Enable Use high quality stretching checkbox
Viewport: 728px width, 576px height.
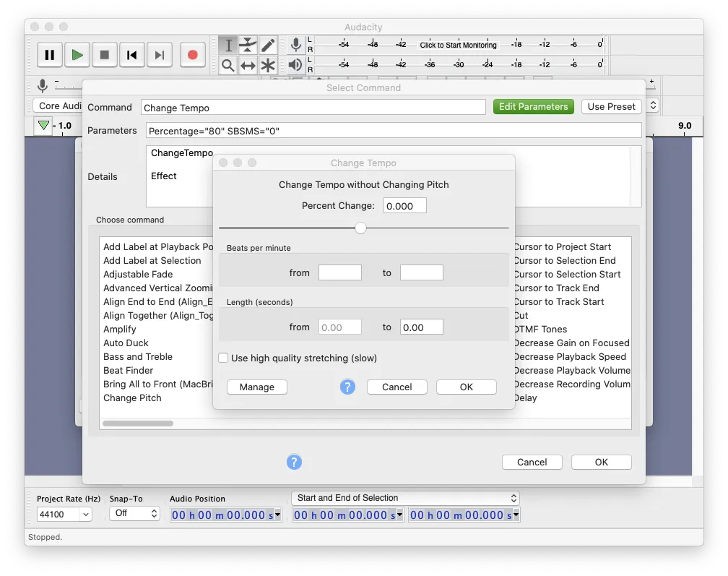[224, 358]
